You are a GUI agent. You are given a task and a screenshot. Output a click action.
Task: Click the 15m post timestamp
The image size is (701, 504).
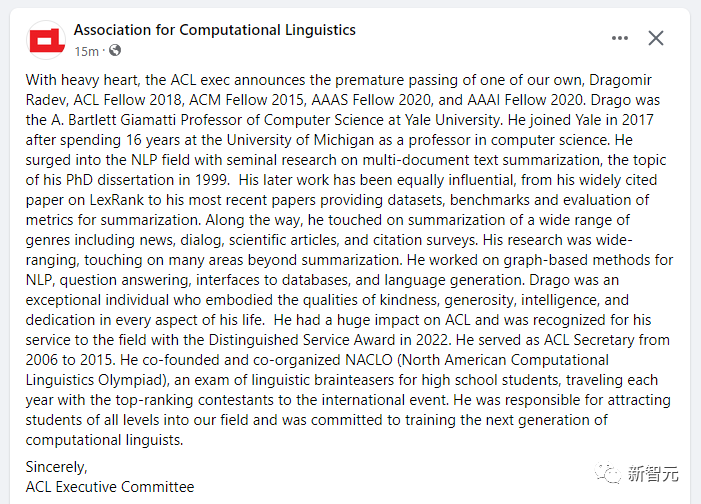[x=86, y=50]
